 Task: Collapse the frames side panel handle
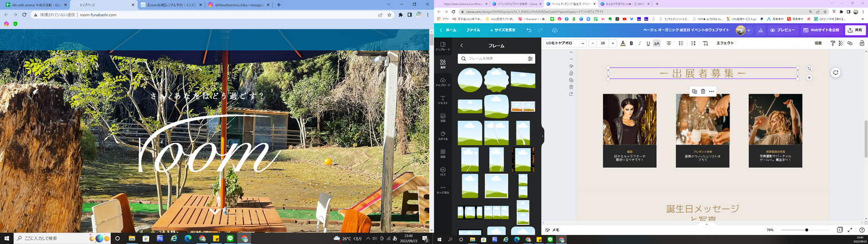[x=542, y=136]
